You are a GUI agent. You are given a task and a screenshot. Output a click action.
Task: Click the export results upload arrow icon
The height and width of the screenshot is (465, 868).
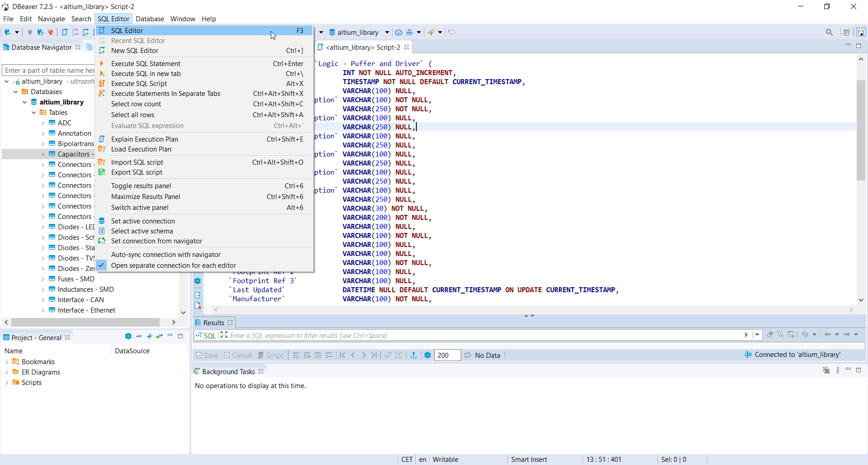click(413, 355)
